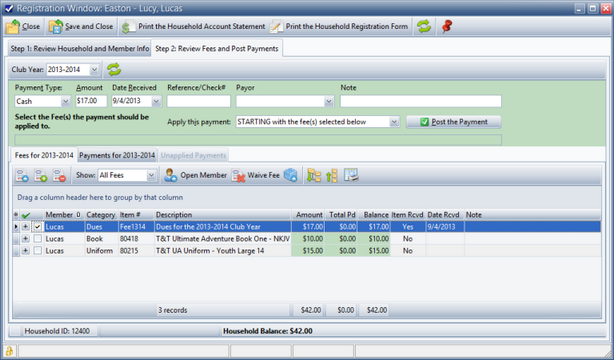The width and height of the screenshot is (614, 360).
Task: Click the remove fee icon with red minus
Action: pyautogui.click(x=60, y=175)
